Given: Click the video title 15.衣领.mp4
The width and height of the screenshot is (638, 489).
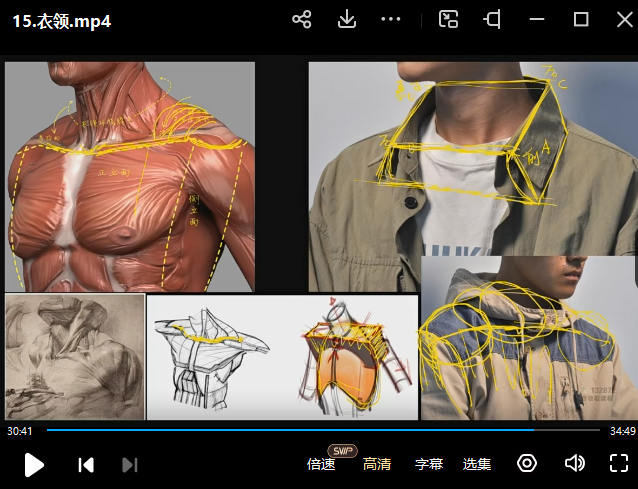Looking at the screenshot, I should click(61, 21).
